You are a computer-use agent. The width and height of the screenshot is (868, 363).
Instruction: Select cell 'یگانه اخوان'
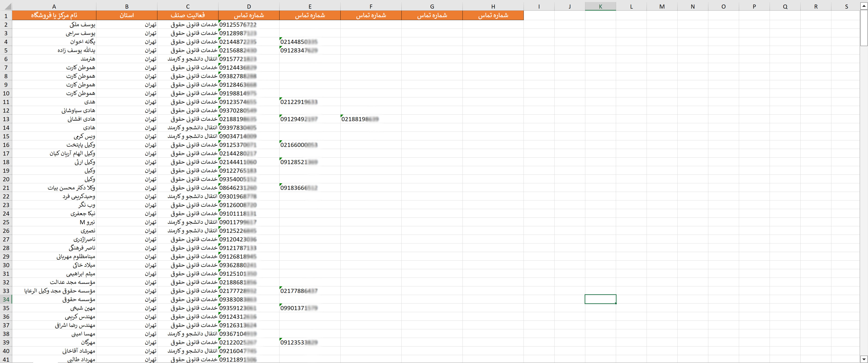54,42
